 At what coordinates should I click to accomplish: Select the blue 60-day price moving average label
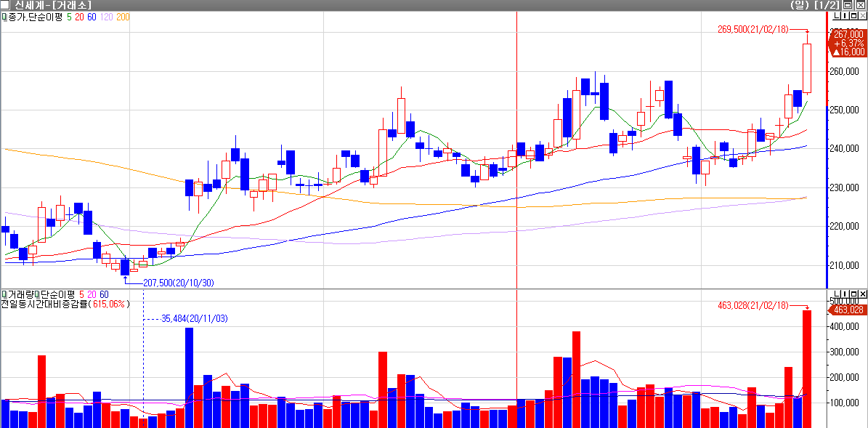tap(92, 17)
